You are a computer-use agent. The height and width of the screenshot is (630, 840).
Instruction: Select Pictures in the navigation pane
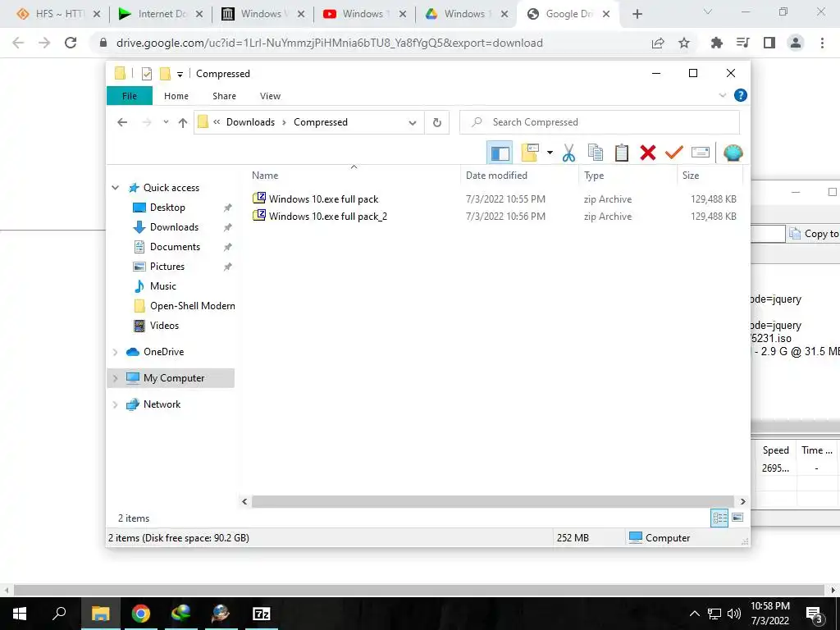click(x=167, y=267)
